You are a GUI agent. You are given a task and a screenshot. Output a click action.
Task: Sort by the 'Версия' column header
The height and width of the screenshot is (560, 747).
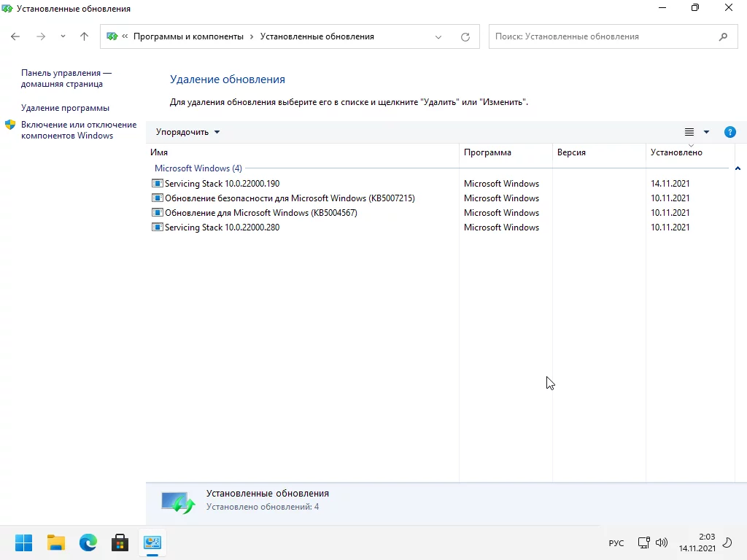(599, 152)
